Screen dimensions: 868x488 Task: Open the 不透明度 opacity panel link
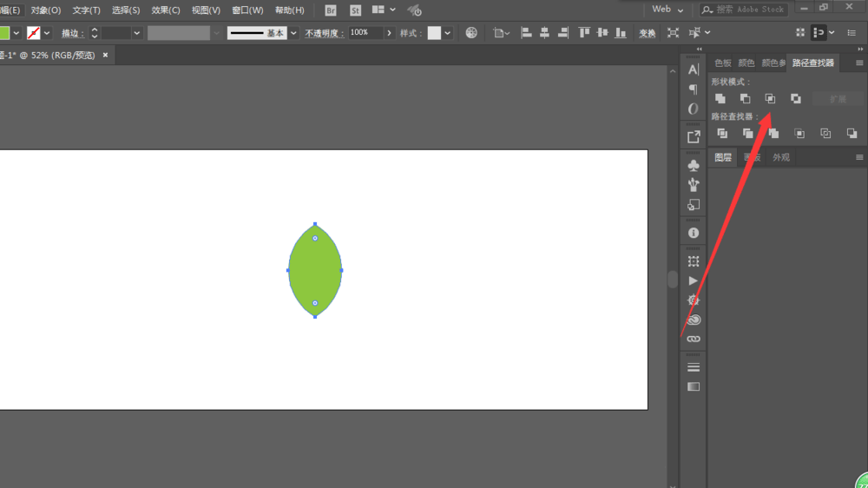[x=324, y=33]
